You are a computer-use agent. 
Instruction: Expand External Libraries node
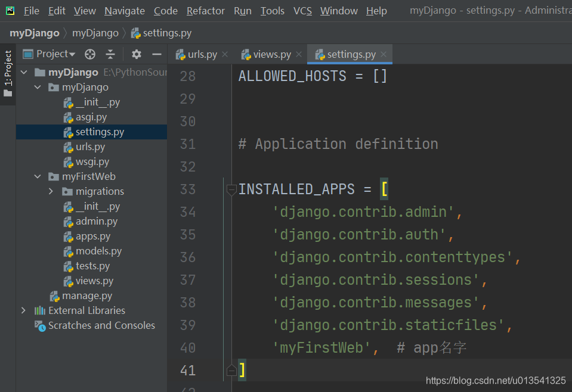pos(24,311)
